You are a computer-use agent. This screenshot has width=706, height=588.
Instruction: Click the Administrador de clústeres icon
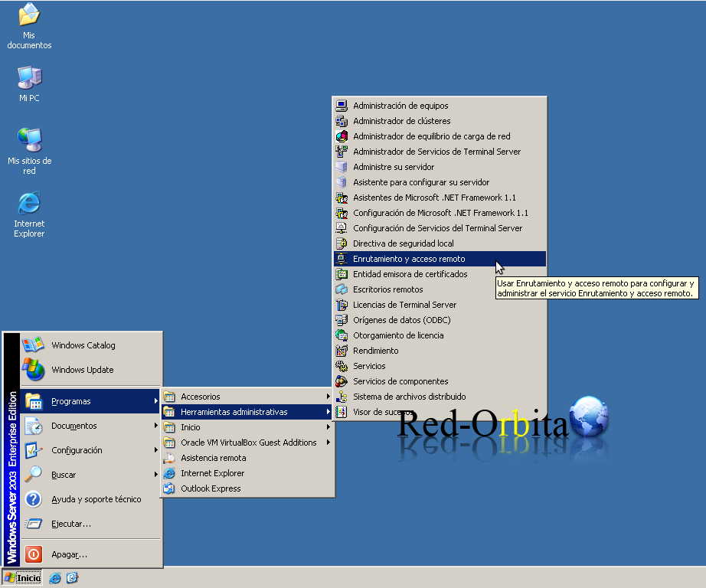[342, 121]
